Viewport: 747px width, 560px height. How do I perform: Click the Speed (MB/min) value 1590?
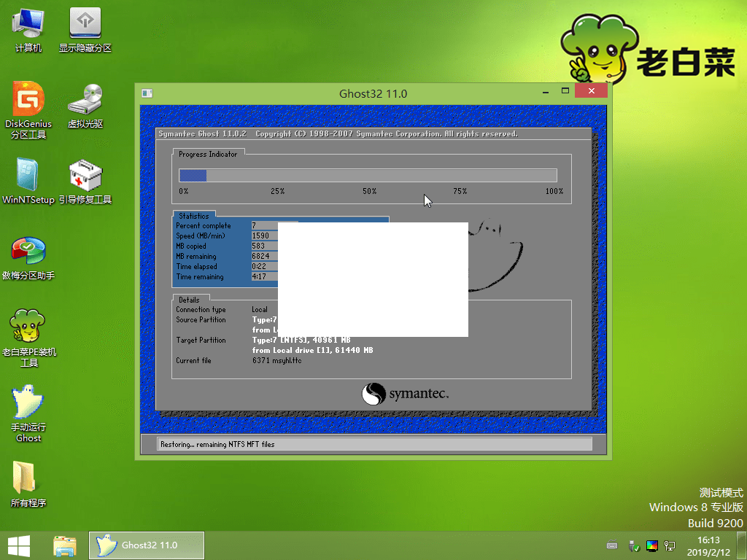point(260,236)
